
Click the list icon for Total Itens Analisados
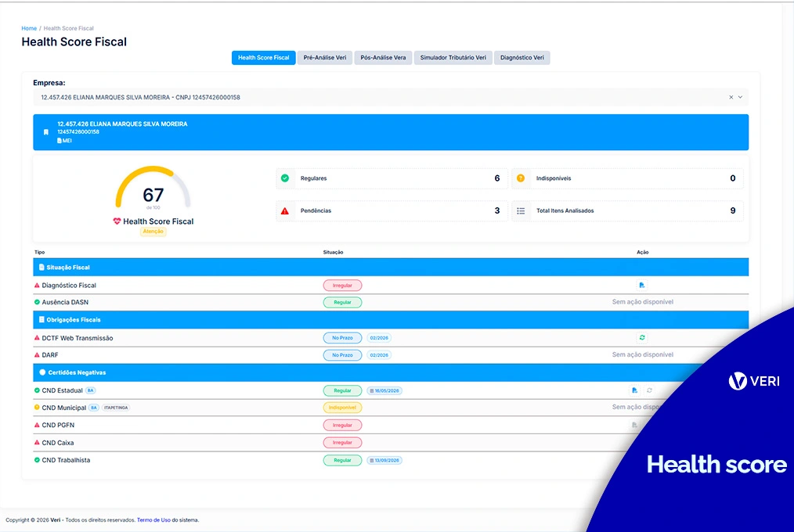tap(522, 210)
